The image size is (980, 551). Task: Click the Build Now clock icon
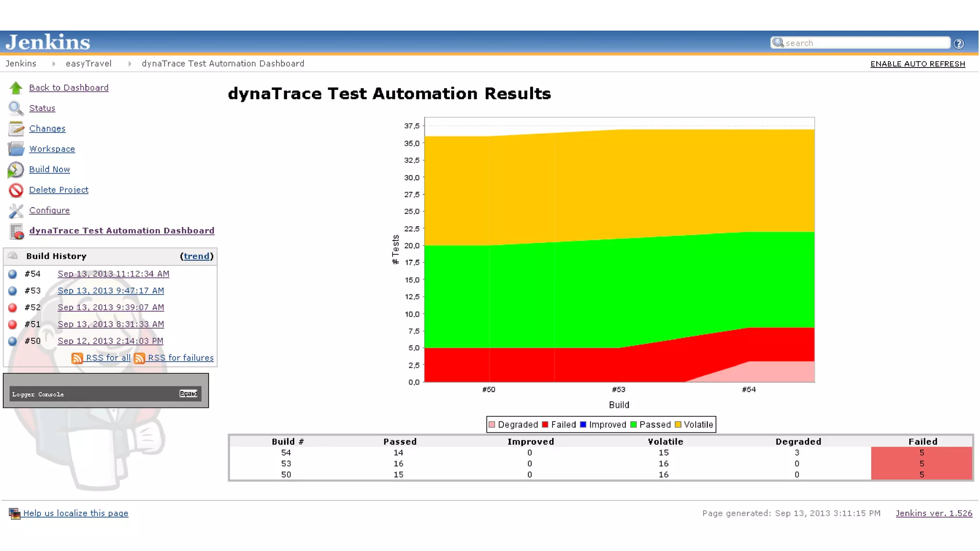point(16,170)
